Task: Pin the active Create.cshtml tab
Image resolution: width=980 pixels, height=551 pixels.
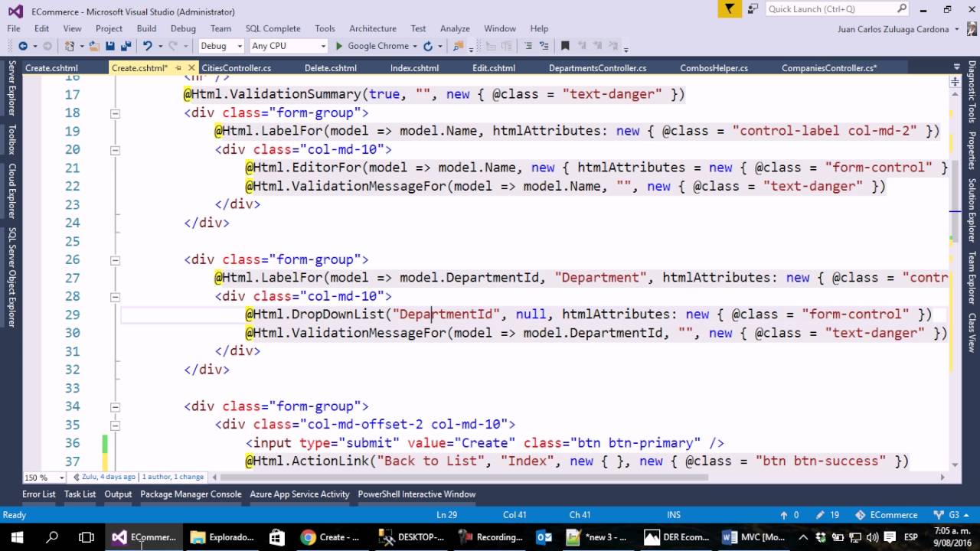Action: (x=178, y=68)
